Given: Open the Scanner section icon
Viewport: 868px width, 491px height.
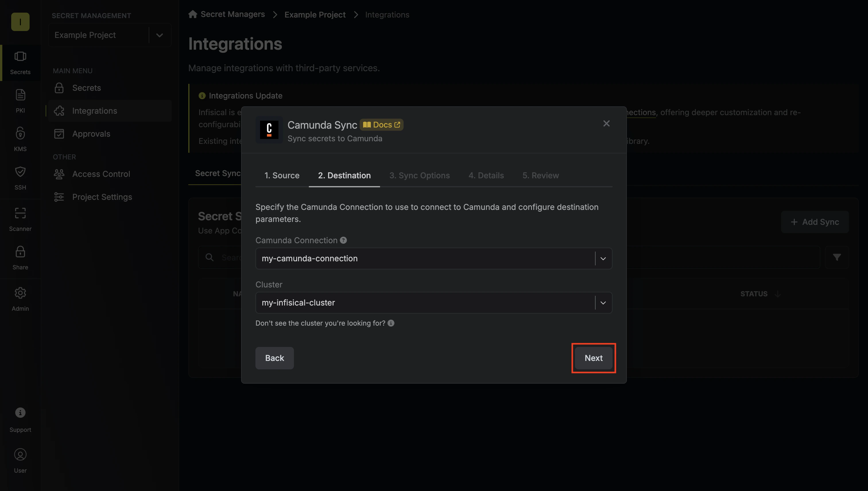Looking at the screenshot, I should pyautogui.click(x=20, y=213).
